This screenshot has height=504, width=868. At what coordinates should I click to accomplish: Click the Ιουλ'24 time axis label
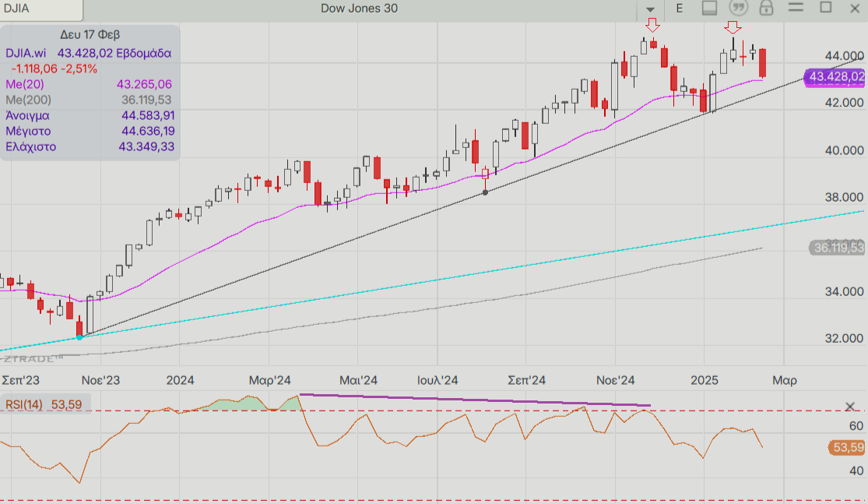438,380
